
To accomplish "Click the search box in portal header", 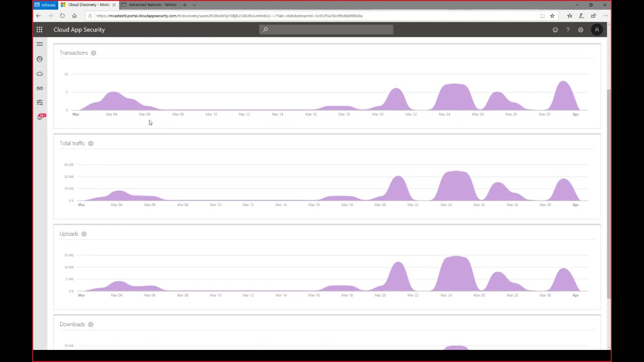I will (x=326, y=30).
